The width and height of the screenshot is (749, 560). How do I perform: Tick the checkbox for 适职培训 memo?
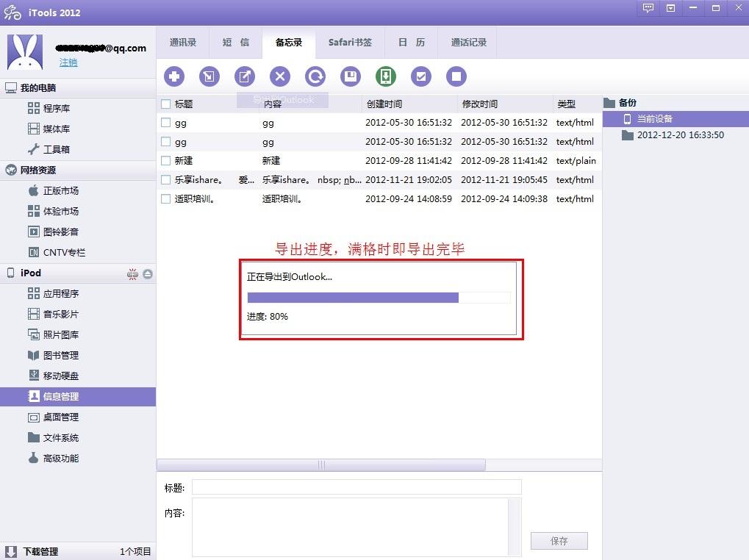(x=166, y=198)
